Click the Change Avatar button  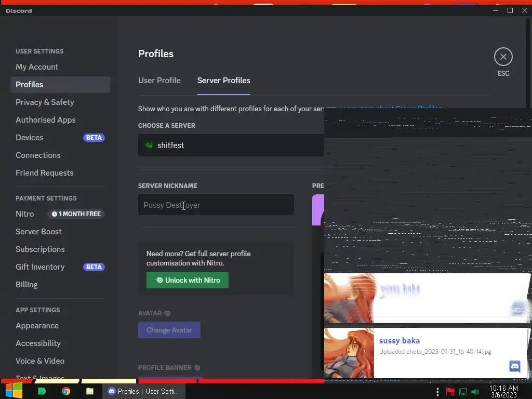tap(169, 330)
